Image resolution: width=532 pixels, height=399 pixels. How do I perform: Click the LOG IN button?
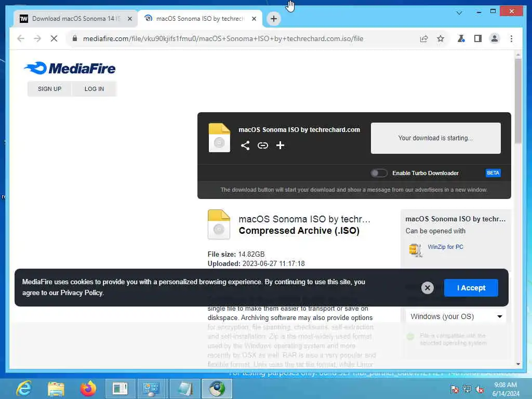click(94, 89)
